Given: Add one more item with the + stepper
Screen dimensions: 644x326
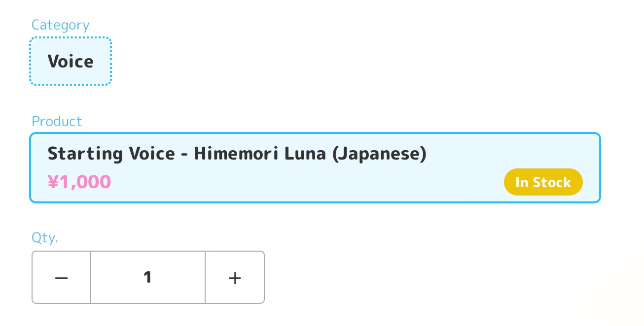Looking at the screenshot, I should 235,278.
